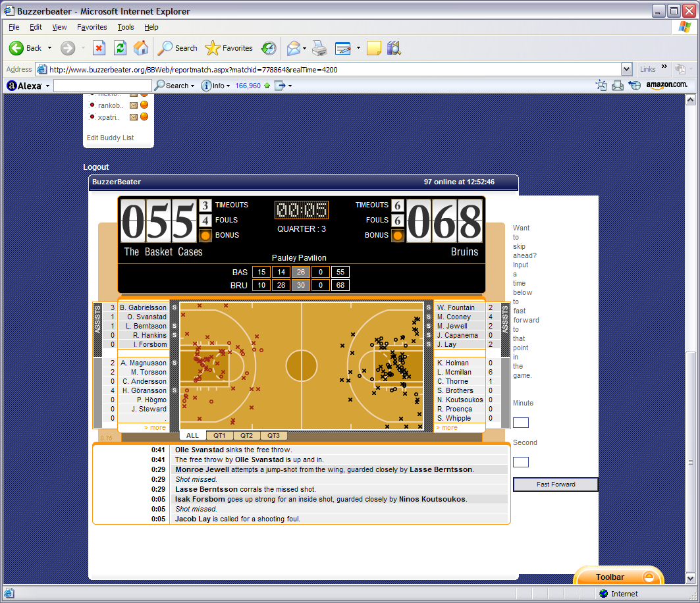Open the Edit button dropdown arrow
Screen dimensions: 700x603
click(x=358, y=48)
